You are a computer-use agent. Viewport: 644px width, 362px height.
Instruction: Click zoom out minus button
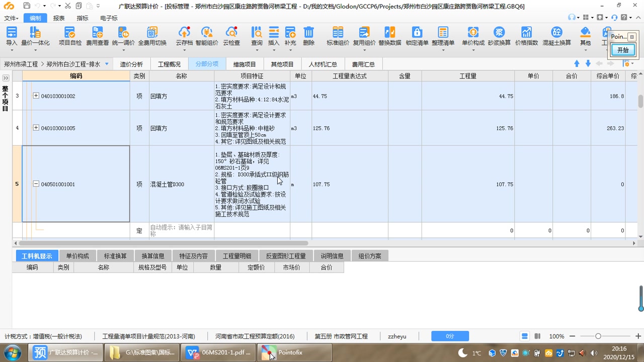pyautogui.click(x=573, y=336)
